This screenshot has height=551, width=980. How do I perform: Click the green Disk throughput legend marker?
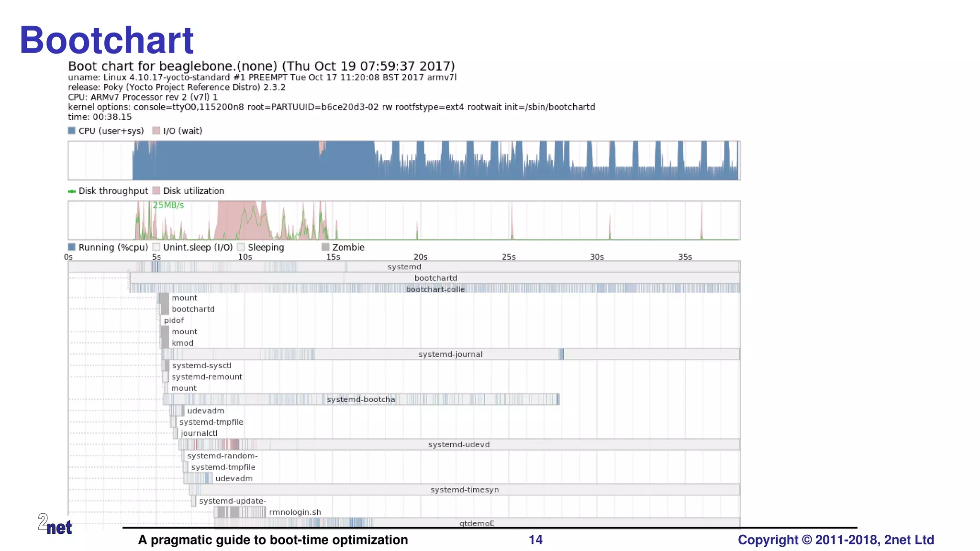pos(72,191)
